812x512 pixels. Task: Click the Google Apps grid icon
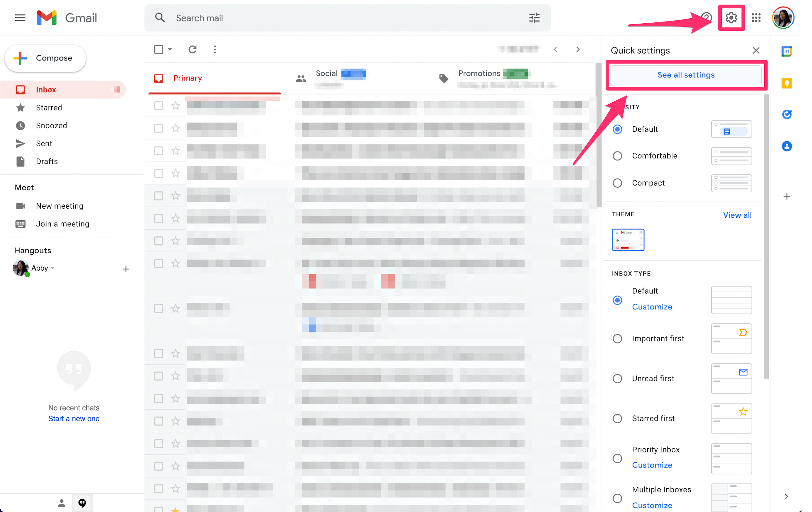point(756,18)
